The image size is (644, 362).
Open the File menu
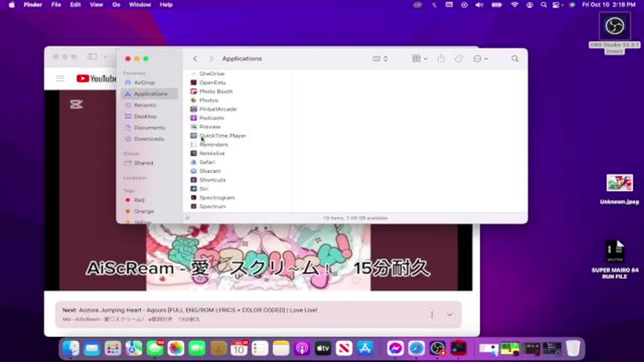pos(56,5)
